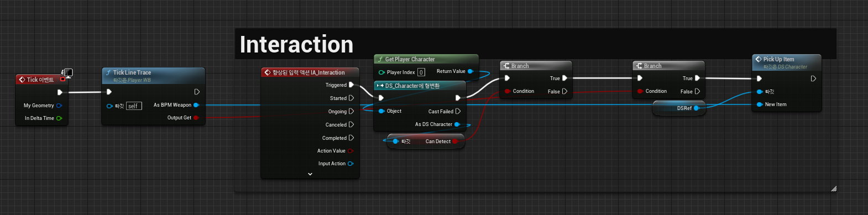This screenshot has height=215, width=868.
Task: Click the second Branch True execution pin
Action: point(697,78)
